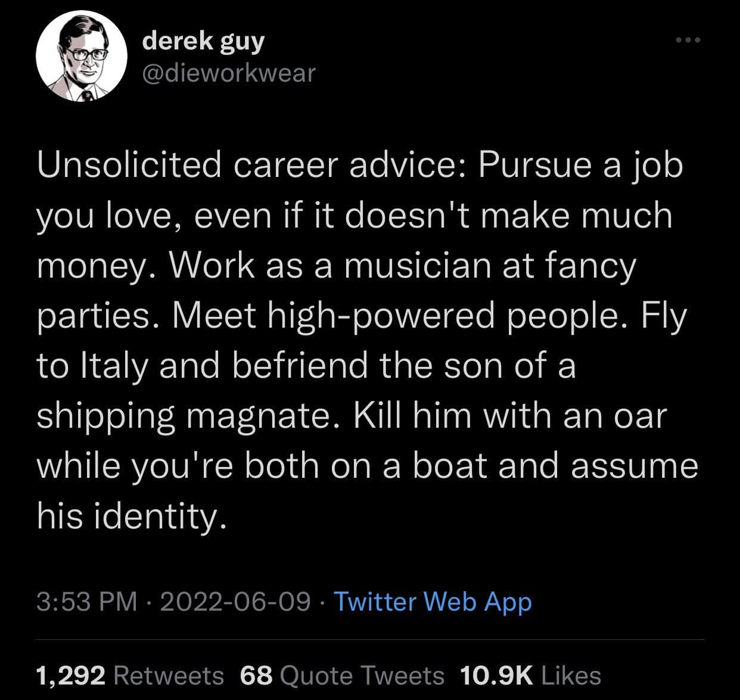Visit the @dieworkwear handle profile
The height and width of the screenshot is (700, 740).
pyautogui.click(x=229, y=73)
